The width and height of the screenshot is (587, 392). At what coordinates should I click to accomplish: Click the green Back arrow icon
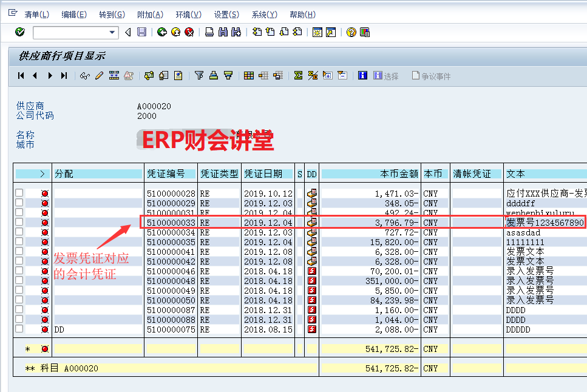(161, 32)
